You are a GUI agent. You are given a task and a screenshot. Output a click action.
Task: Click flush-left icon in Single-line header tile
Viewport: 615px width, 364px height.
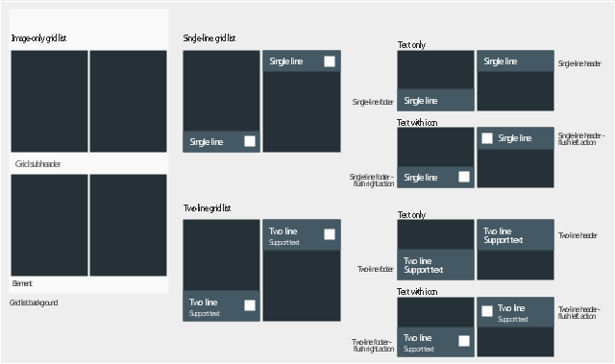tap(487, 138)
